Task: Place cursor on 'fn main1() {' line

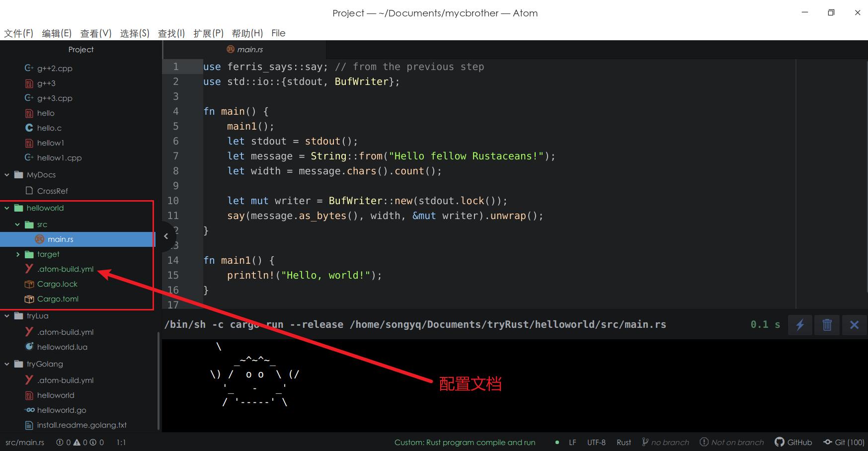Action: pos(239,260)
